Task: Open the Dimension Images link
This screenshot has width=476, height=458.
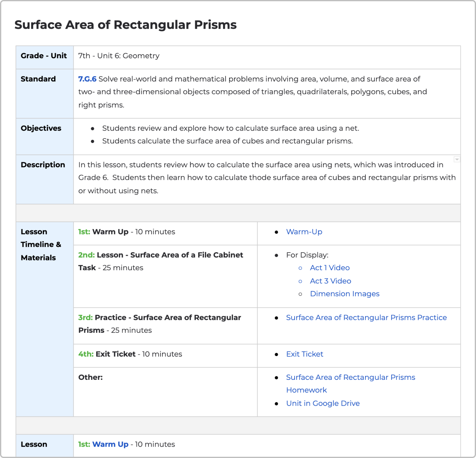Action: pyautogui.click(x=345, y=294)
